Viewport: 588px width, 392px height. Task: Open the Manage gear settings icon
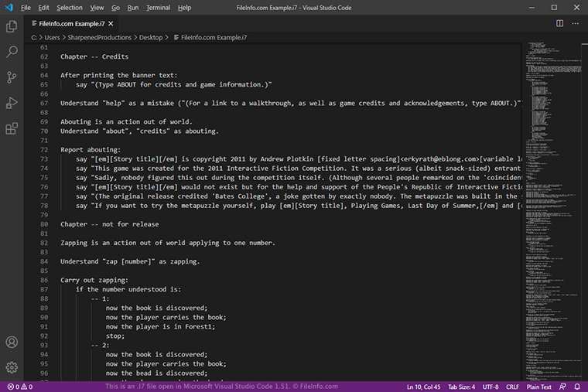click(x=12, y=367)
